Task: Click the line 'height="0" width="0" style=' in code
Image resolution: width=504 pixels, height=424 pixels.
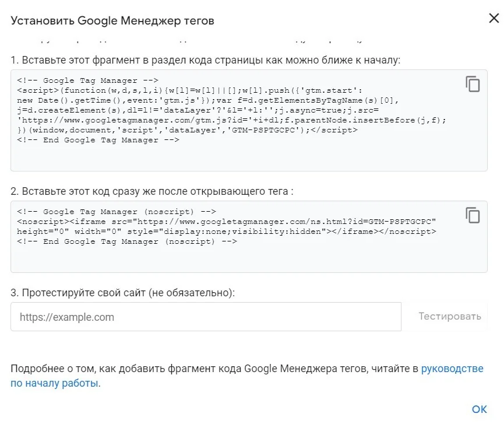Action: (x=227, y=232)
